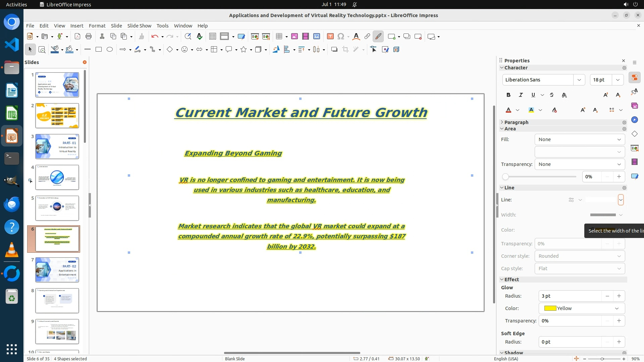Click the Insert Text Box icon
Image resolution: width=644 pixels, height=362 pixels.
click(330, 37)
